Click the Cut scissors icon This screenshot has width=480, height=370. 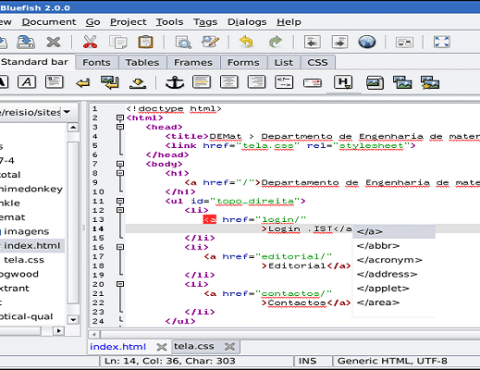[90, 42]
